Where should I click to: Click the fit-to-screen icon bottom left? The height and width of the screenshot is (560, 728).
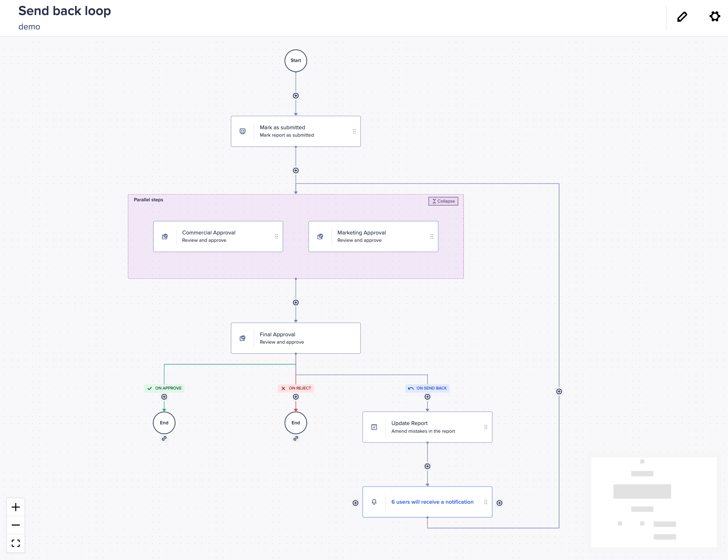click(x=15, y=543)
